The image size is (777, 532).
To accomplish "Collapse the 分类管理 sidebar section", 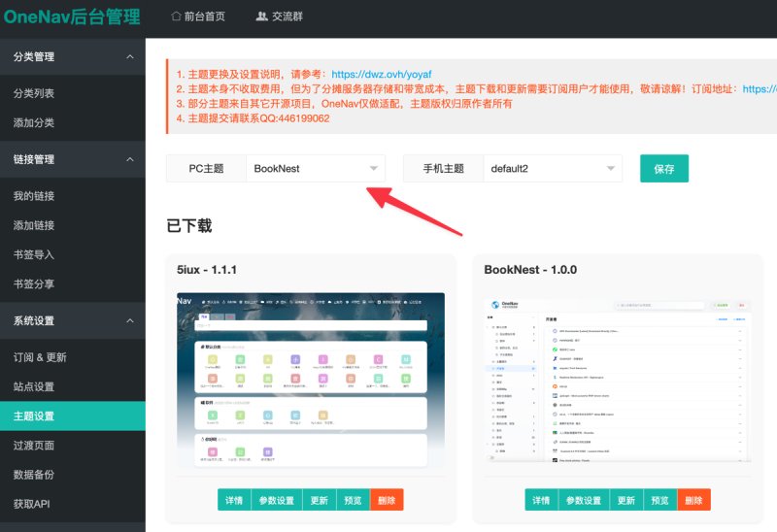I will 72,56.
